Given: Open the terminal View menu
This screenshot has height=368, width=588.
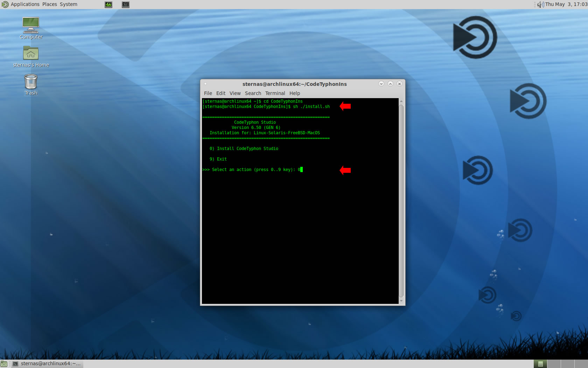Looking at the screenshot, I should (235, 93).
